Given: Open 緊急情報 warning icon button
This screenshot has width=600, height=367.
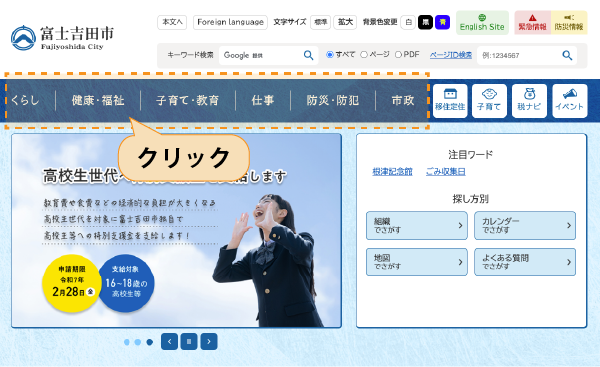Looking at the screenshot, I should 532,23.
